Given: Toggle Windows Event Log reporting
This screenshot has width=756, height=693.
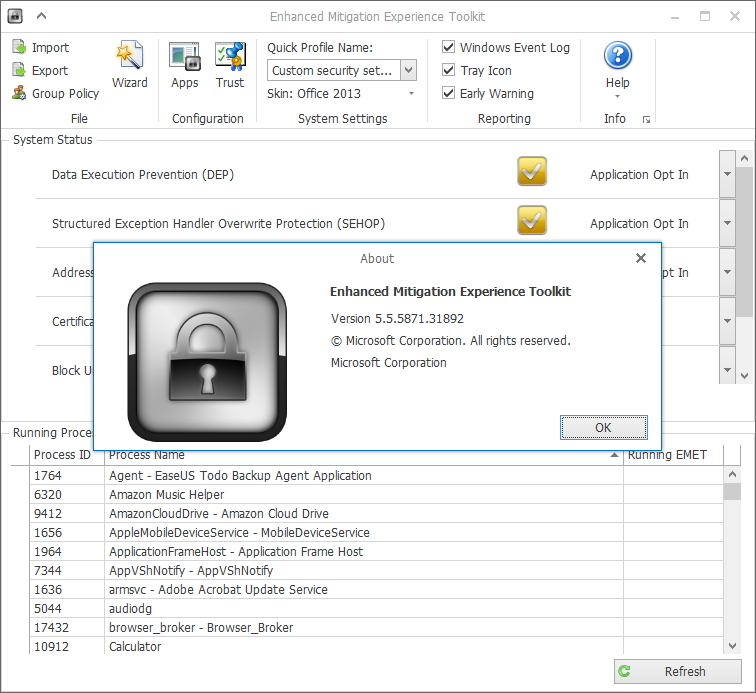Looking at the screenshot, I should pyautogui.click(x=448, y=47).
